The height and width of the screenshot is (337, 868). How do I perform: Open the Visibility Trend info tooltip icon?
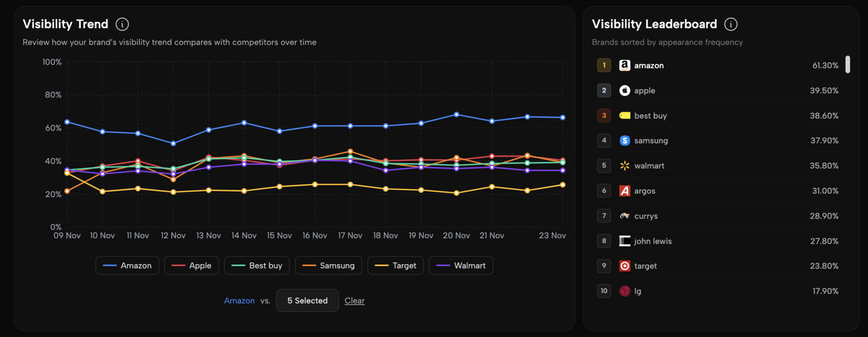122,24
